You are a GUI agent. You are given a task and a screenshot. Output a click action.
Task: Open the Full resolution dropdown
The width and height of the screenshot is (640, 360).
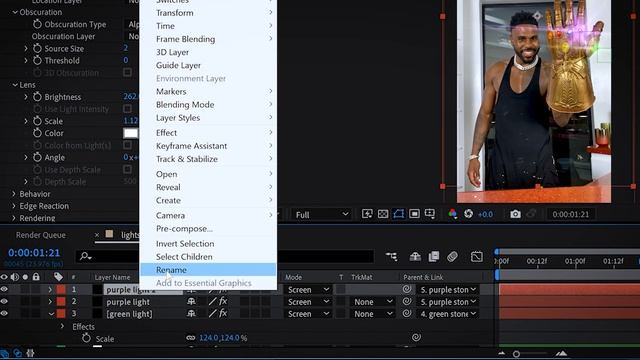(x=322, y=214)
